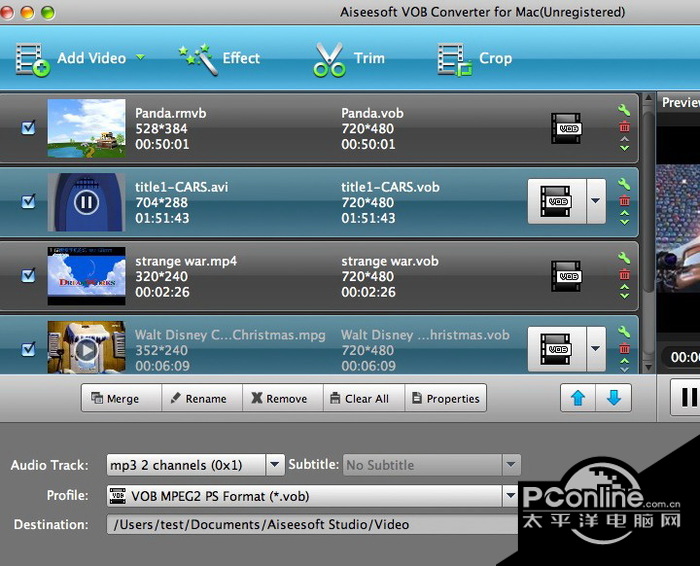Open settings wrench for Walt Disney row
Viewport: 700px width, 566px height.
pos(624,332)
